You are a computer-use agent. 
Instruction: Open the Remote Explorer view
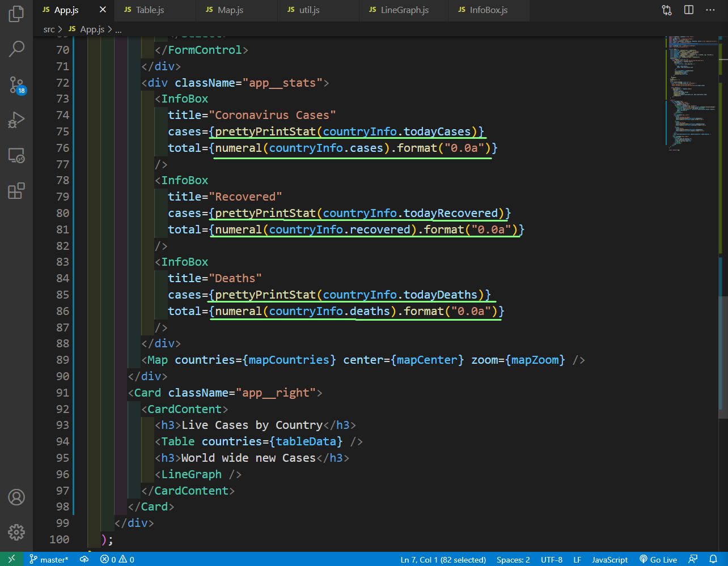click(16, 155)
